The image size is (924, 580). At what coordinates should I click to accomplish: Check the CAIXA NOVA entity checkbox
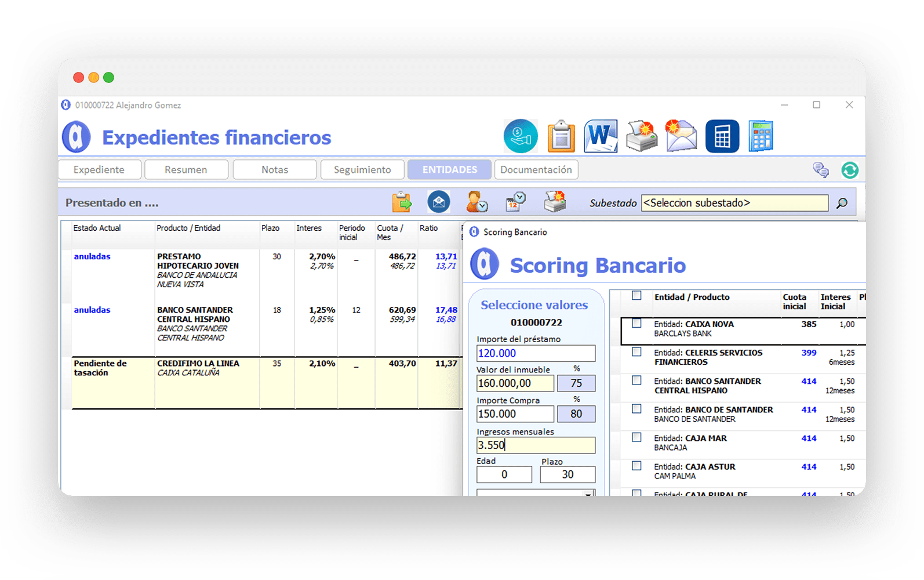(x=636, y=324)
